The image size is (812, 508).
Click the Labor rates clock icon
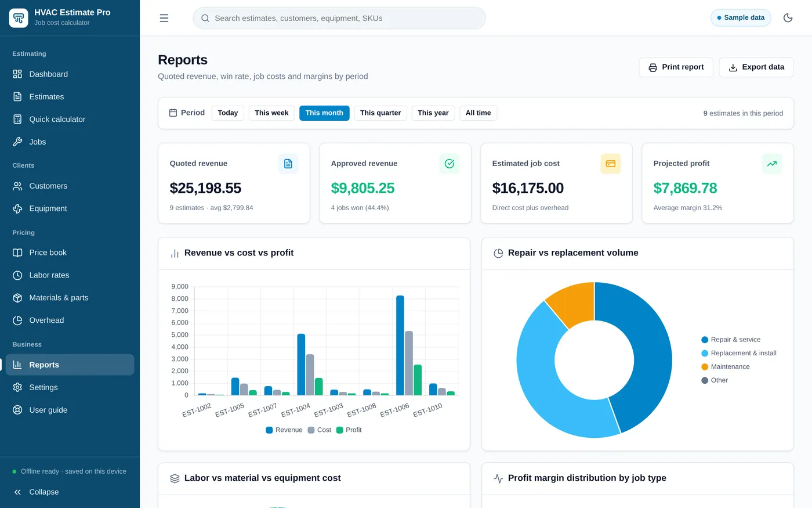tap(17, 275)
